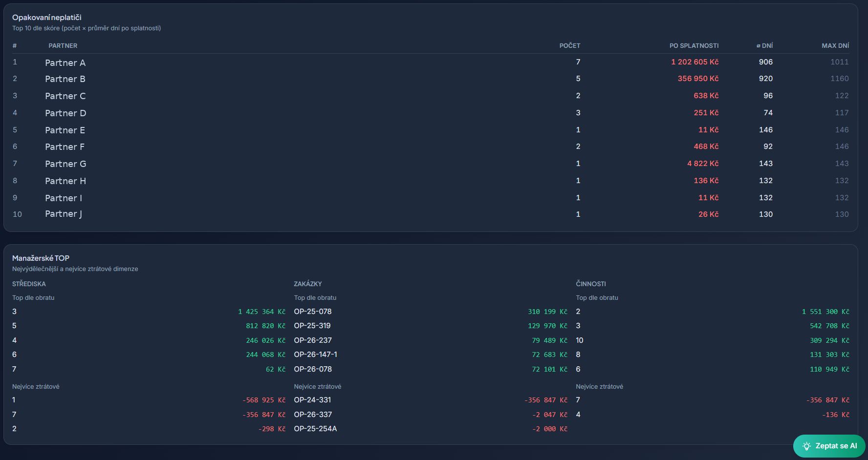Select the Partner D name
The width and height of the screenshot is (868, 460).
coord(65,113)
